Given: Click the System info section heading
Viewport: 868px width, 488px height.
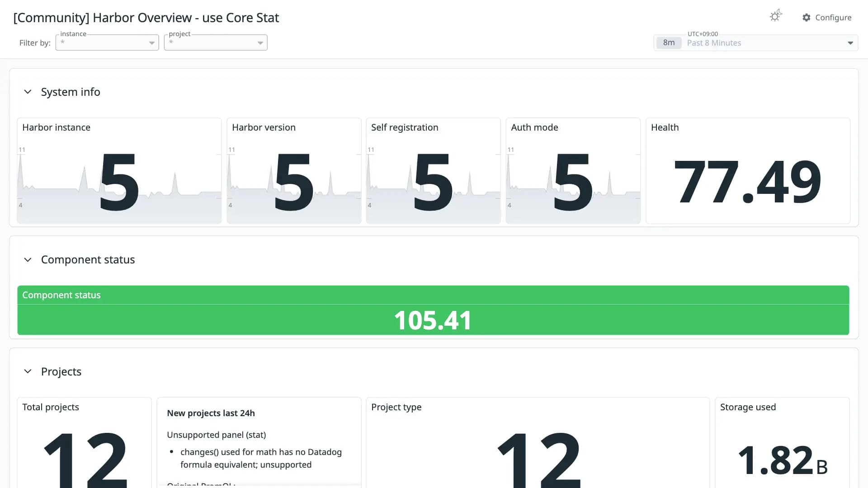Looking at the screenshot, I should pyautogui.click(x=71, y=92).
